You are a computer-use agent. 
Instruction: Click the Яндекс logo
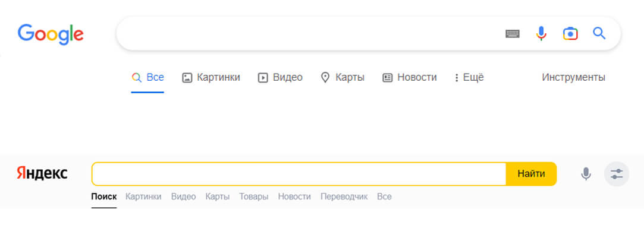42,173
